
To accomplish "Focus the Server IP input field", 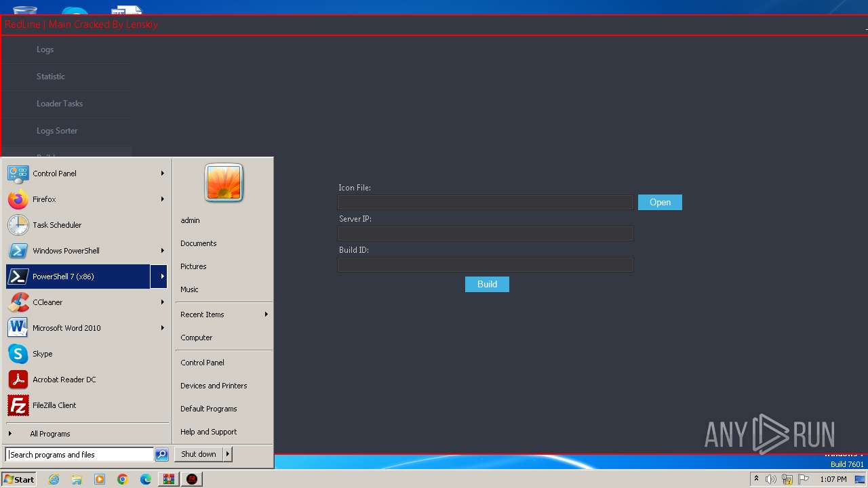I will (x=486, y=233).
